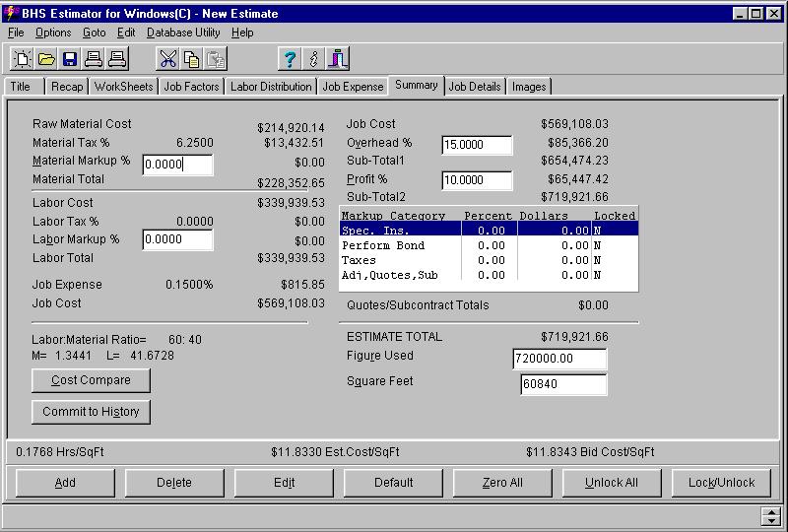Click the Raw Material Cost value $214,920.14
788x532 pixels.
pyautogui.click(x=291, y=128)
